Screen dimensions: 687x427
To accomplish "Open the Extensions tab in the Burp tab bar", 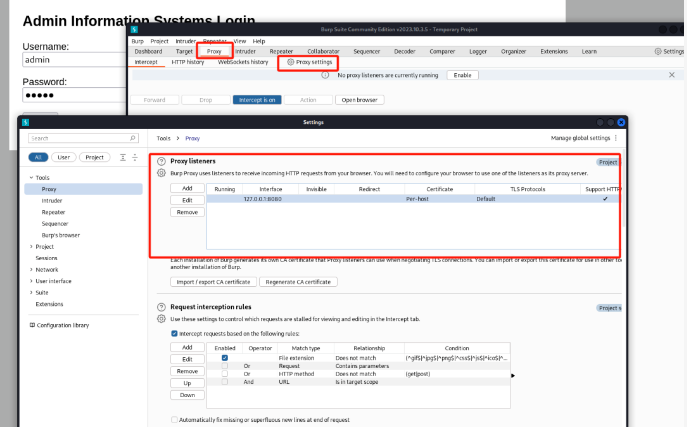I will coord(554,51).
